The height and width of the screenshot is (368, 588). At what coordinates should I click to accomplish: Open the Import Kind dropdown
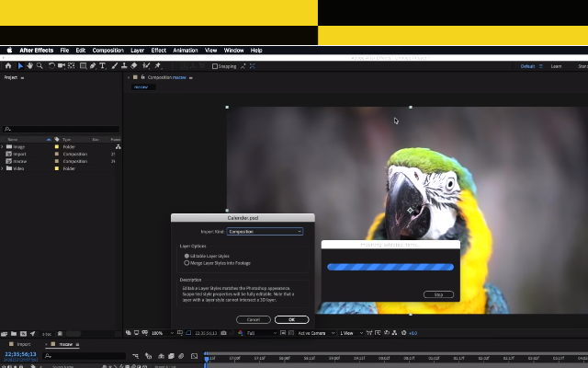[x=265, y=232]
